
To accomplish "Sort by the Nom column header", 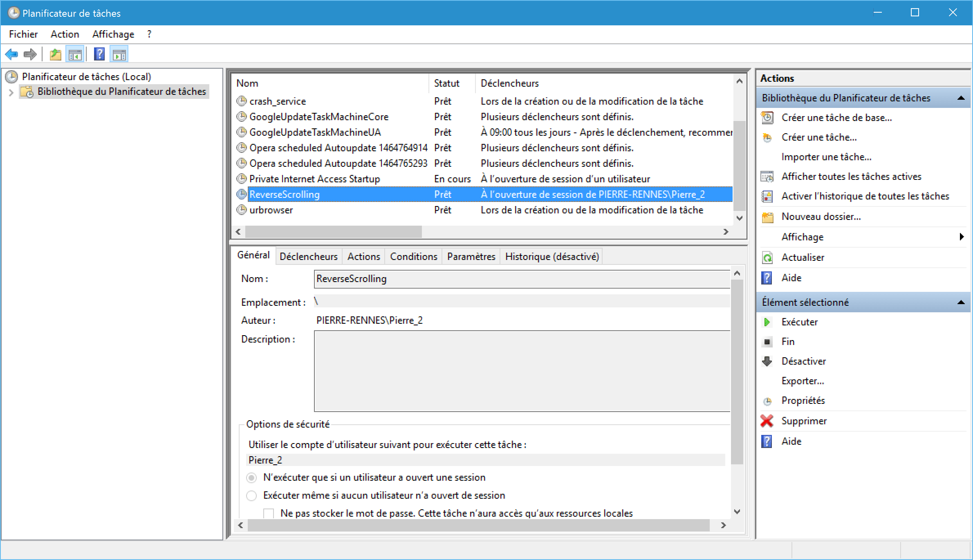I will tap(330, 83).
